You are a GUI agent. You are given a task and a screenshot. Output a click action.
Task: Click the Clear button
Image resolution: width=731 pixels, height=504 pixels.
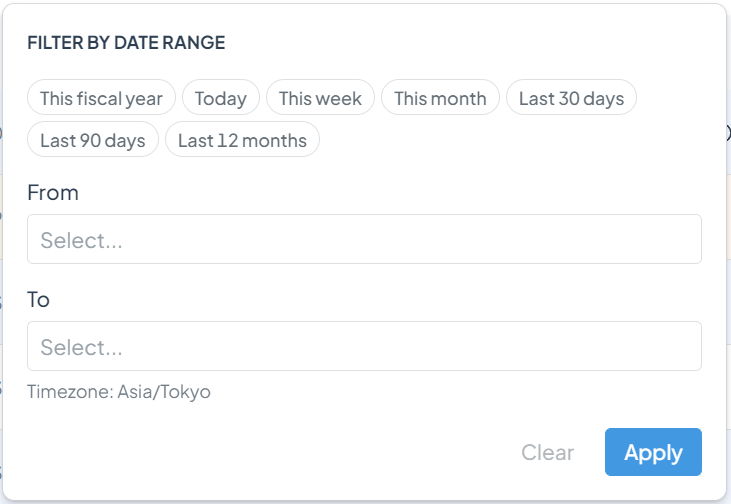pyautogui.click(x=547, y=452)
